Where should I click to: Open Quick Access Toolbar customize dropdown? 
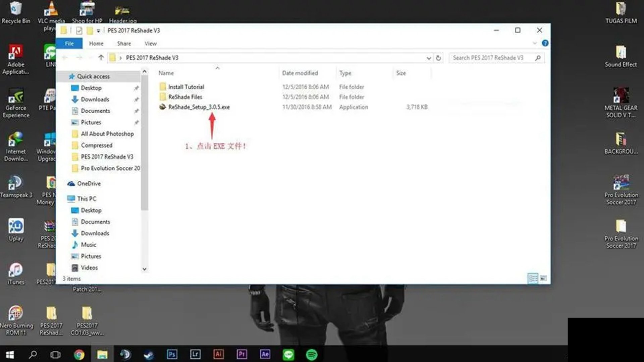[98, 31]
